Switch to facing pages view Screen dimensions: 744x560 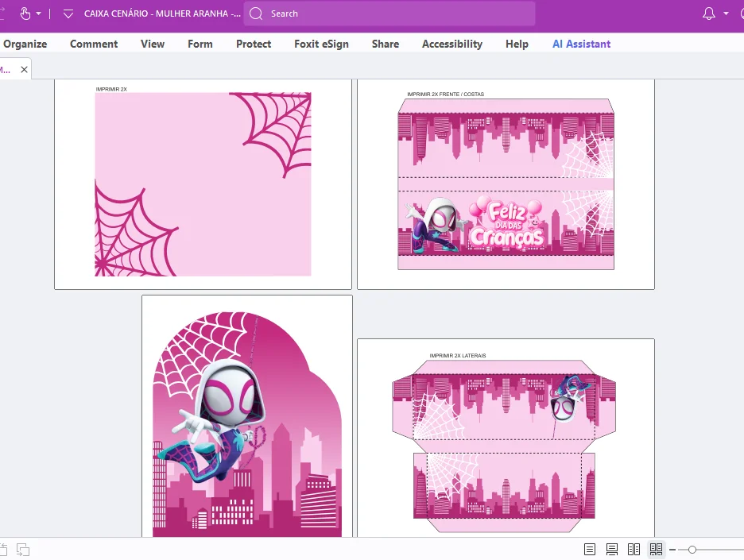(634, 550)
